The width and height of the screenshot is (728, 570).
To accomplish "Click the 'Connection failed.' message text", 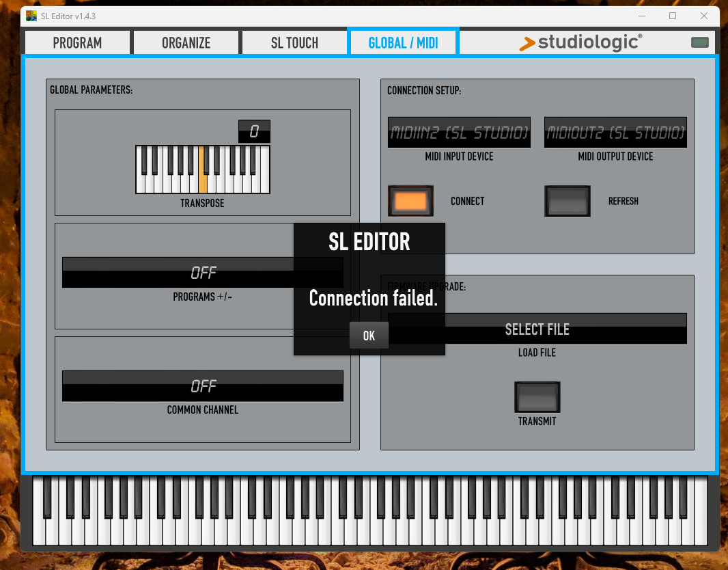I will (x=374, y=298).
